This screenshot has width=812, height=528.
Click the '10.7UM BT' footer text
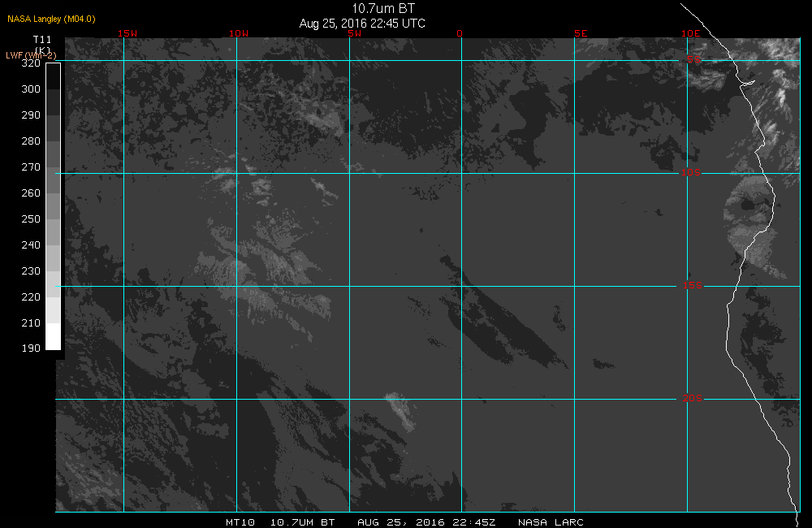pos(302,522)
